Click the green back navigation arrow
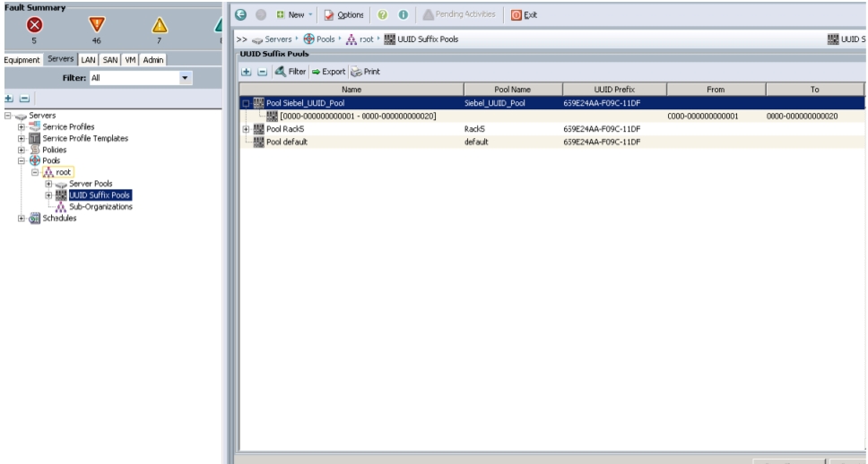868x464 pixels. pos(241,15)
